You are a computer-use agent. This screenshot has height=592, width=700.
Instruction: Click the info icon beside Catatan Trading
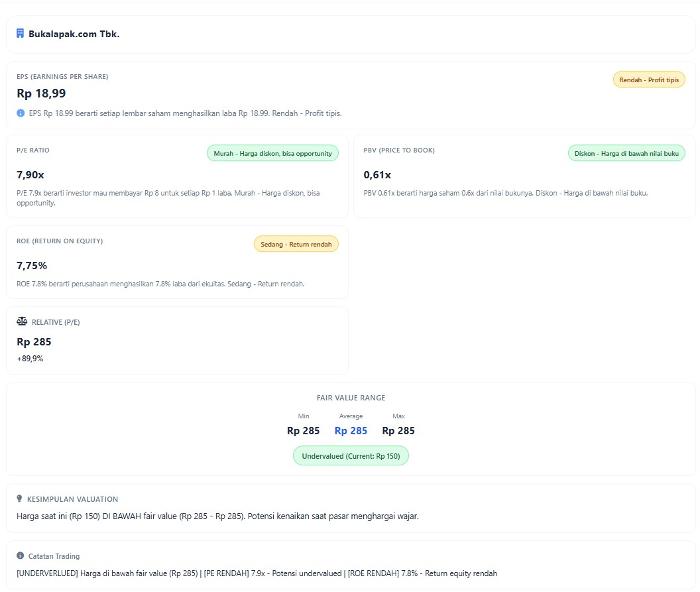click(x=21, y=556)
